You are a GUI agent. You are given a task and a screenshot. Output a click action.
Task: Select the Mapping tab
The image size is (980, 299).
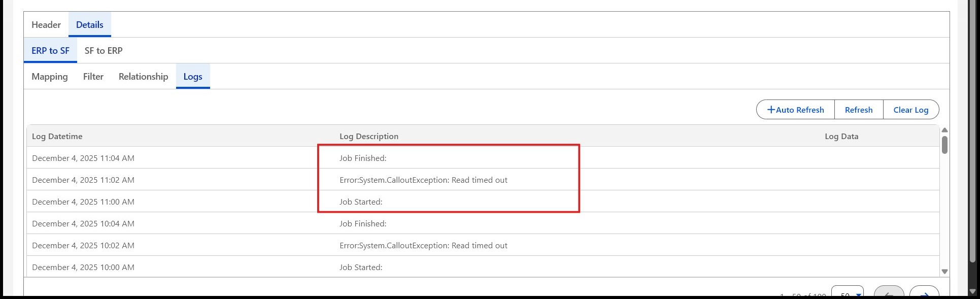pyautogui.click(x=50, y=77)
